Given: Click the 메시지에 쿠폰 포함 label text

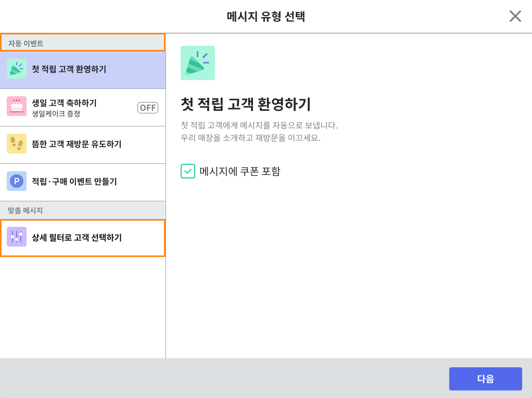Looking at the screenshot, I should coord(240,171).
